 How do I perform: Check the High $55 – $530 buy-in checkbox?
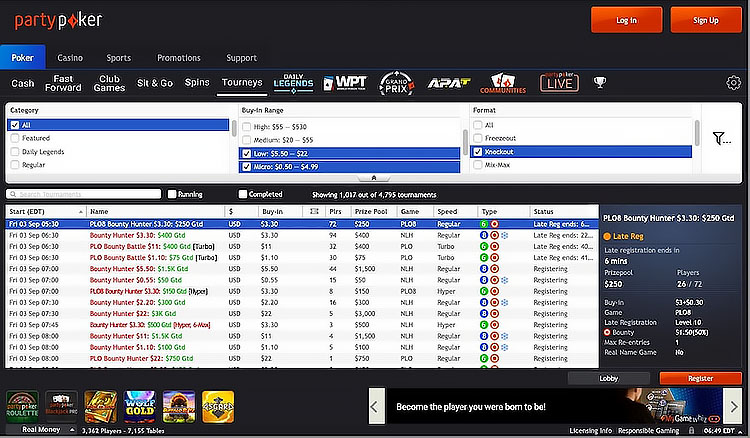246,127
